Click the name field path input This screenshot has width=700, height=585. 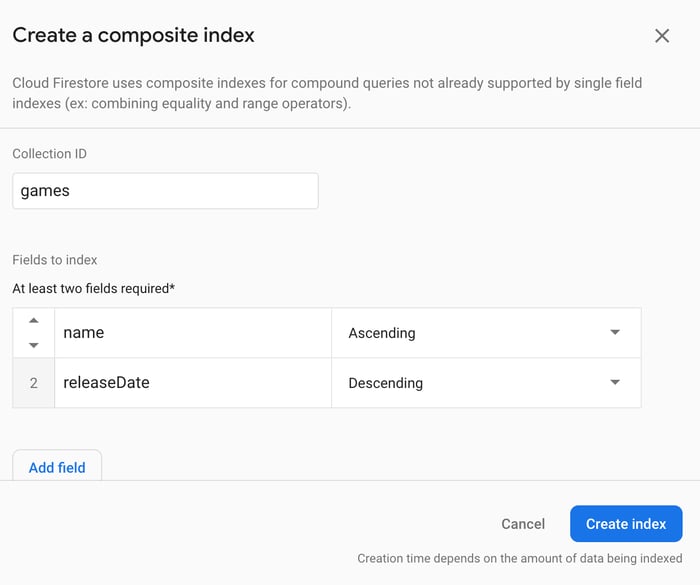pos(192,333)
